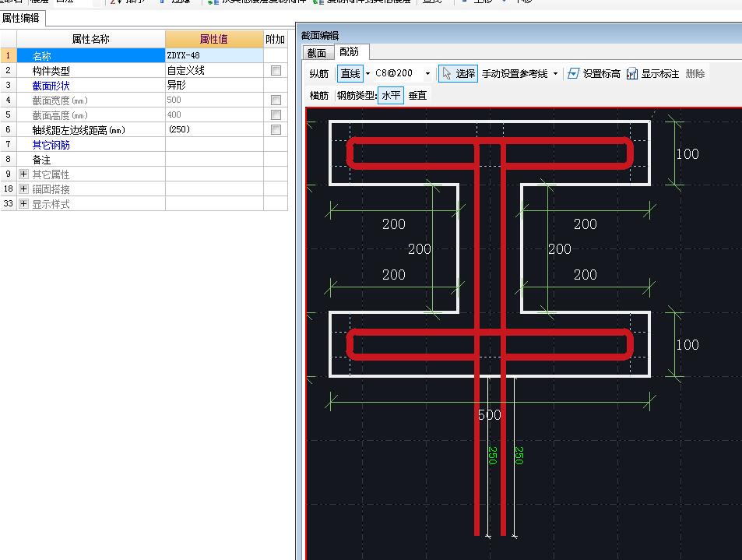Click the 删除 button
This screenshot has height=560, width=742.
click(x=695, y=73)
